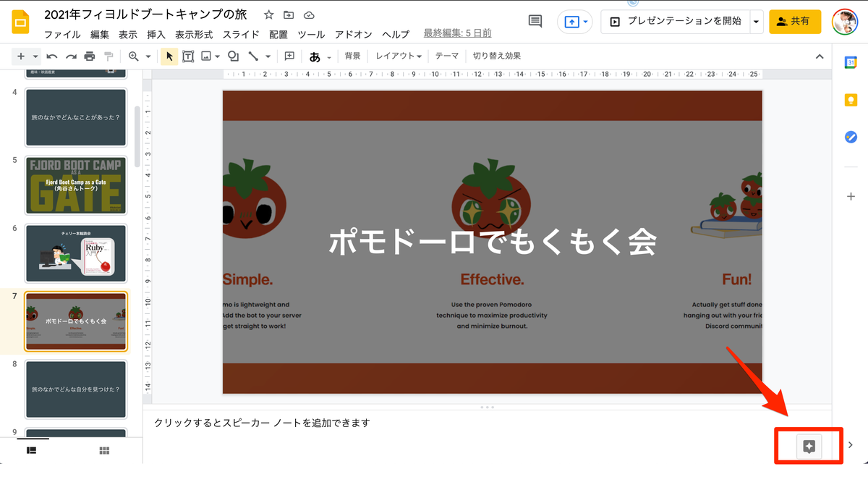Select slide 8 thumbnail 旅のなかでどんな自分を見つけた？
This screenshot has width=868, height=477.
point(76,389)
